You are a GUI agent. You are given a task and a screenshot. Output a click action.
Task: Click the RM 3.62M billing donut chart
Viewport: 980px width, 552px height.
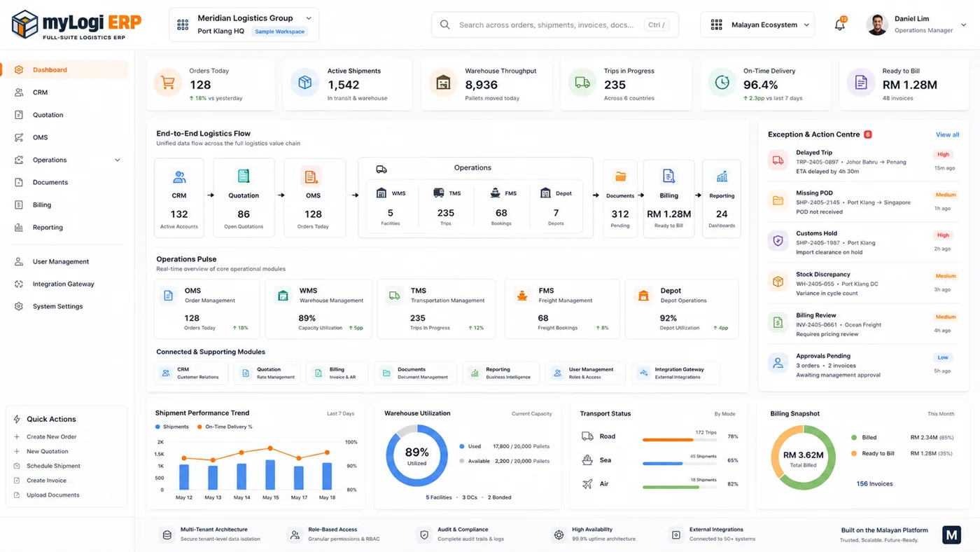pos(803,457)
